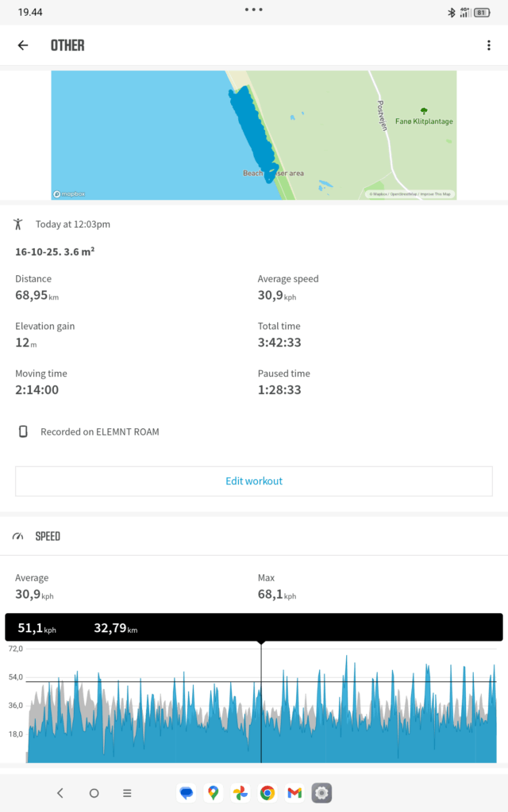508x812 pixels.
Task: Open Gmail from the bottom dock
Action: coord(294,792)
